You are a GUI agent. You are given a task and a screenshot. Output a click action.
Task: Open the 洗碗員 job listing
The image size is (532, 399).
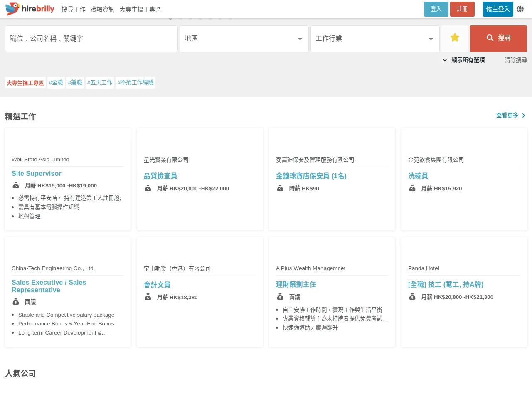pyautogui.click(x=418, y=176)
